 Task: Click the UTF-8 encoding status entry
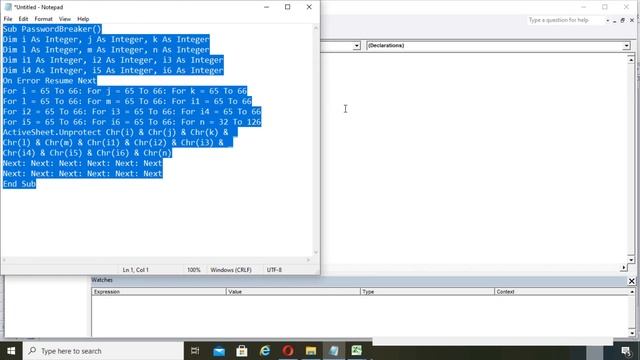274,270
